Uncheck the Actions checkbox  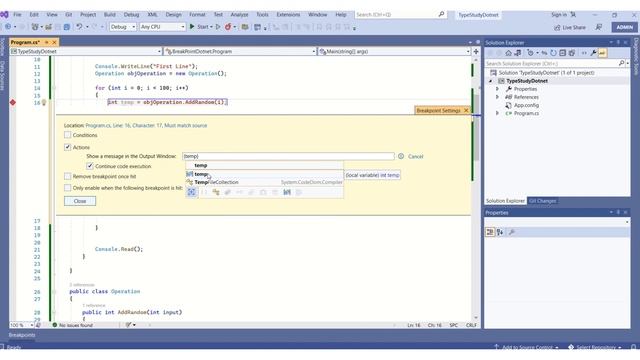(68, 147)
